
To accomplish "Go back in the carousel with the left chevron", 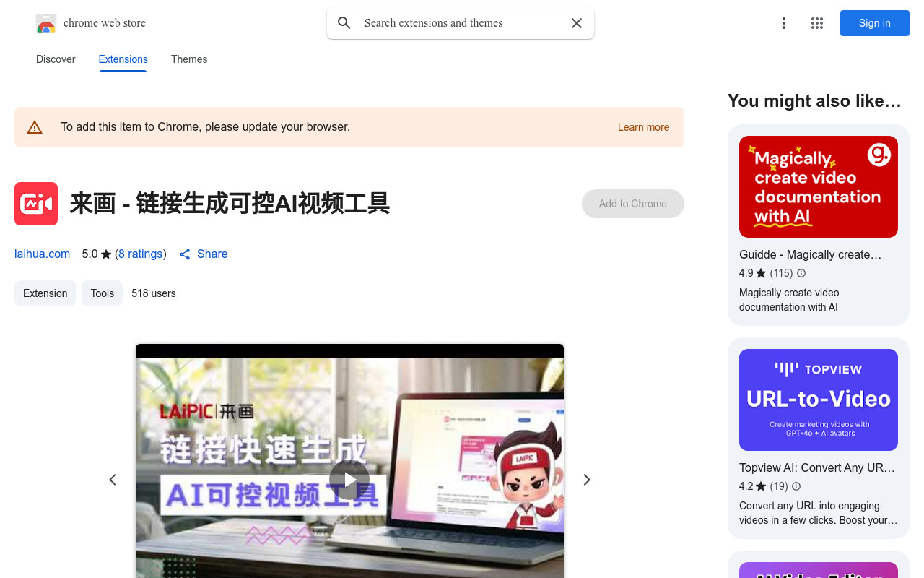I will tap(113, 479).
